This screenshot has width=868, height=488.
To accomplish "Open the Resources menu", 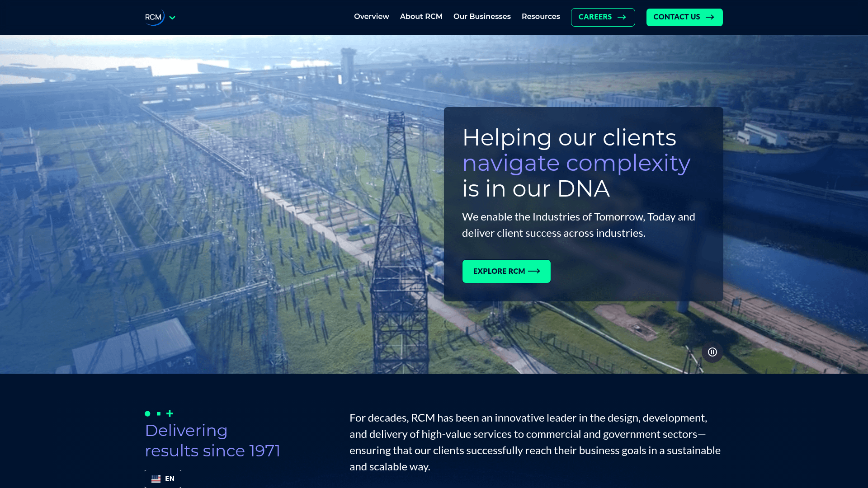I will (x=541, y=16).
